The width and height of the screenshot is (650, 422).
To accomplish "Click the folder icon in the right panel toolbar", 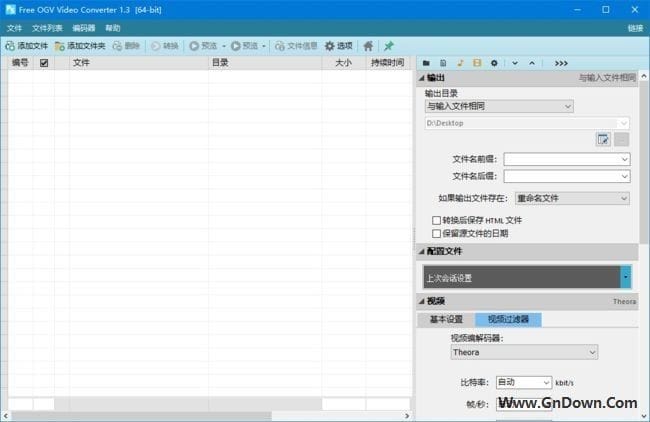I will click(x=426, y=63).
